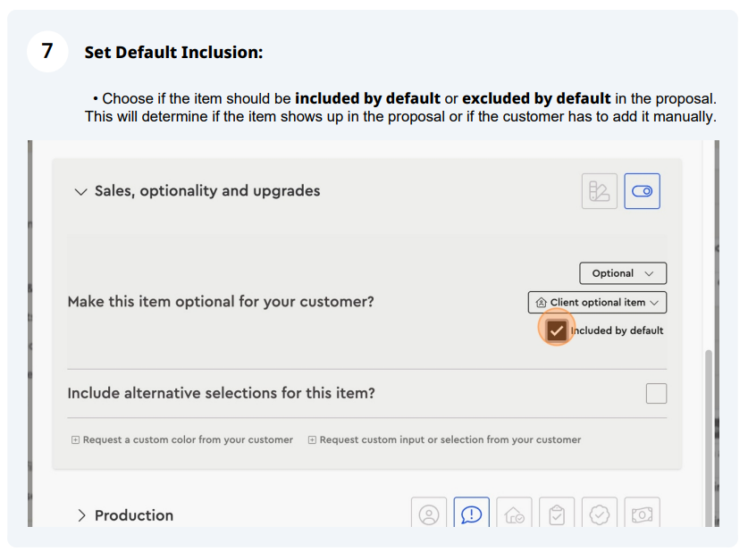Open the Optional dropdown
This screenshot has width=748, height=560.
pos(623,273)
